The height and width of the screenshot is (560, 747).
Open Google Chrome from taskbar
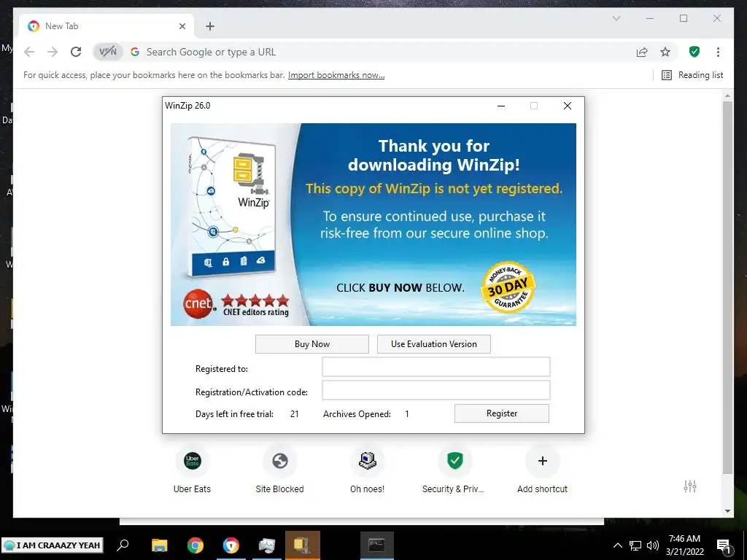[x=196, y=545]
